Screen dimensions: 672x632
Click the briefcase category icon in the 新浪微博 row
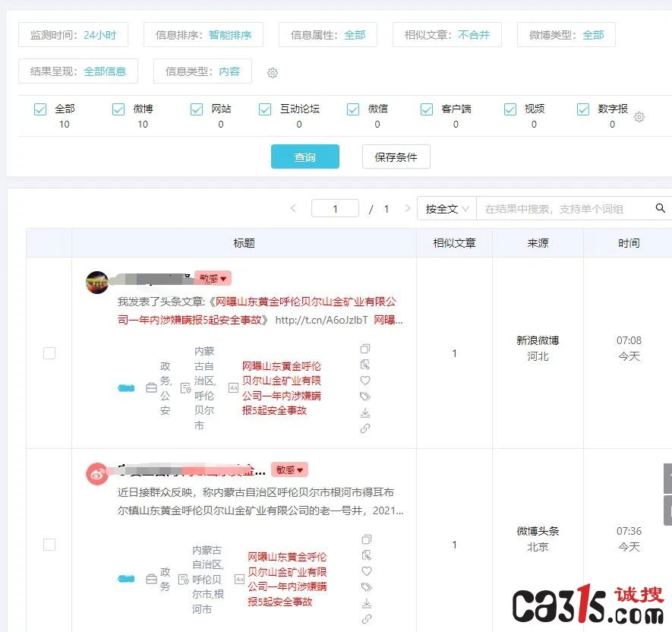[151, 388]
